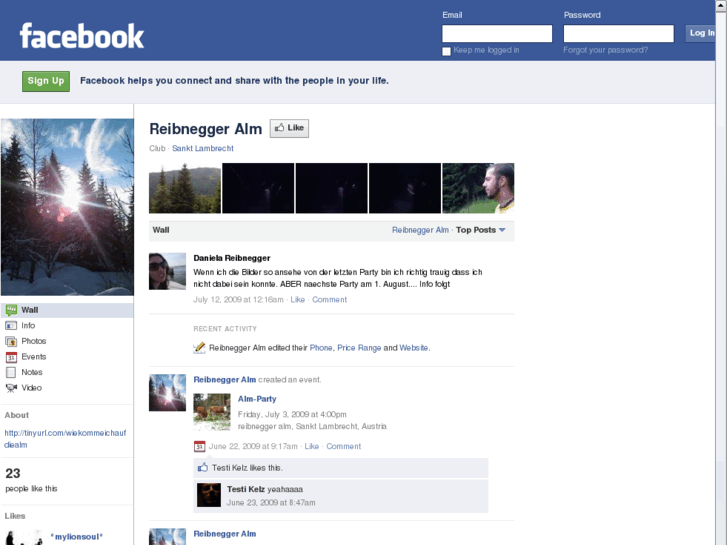Click the vertical scrollbar up arrow
Screen dimensions: 727x545
tap(721, 5)
